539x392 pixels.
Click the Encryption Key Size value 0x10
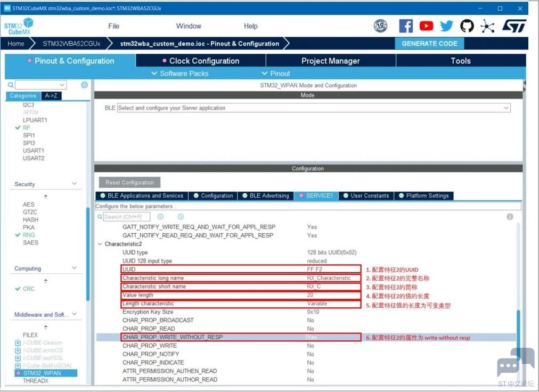coord(313,312)
